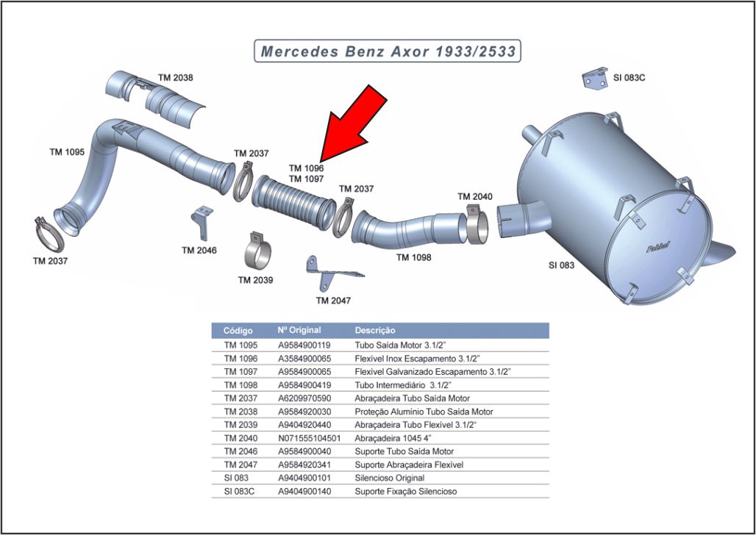Screen dimensions: 756x535
Task: Click original number A3584900065 in the table
Action: point(304,359)
